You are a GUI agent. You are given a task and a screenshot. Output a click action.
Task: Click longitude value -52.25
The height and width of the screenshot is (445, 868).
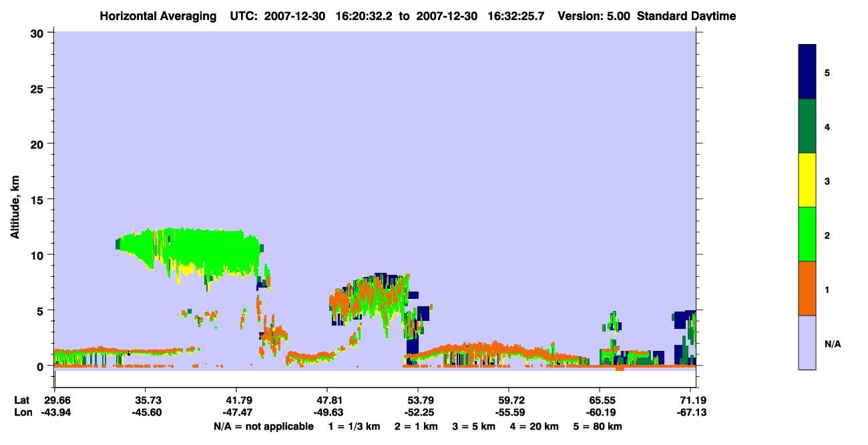point(418,412)
